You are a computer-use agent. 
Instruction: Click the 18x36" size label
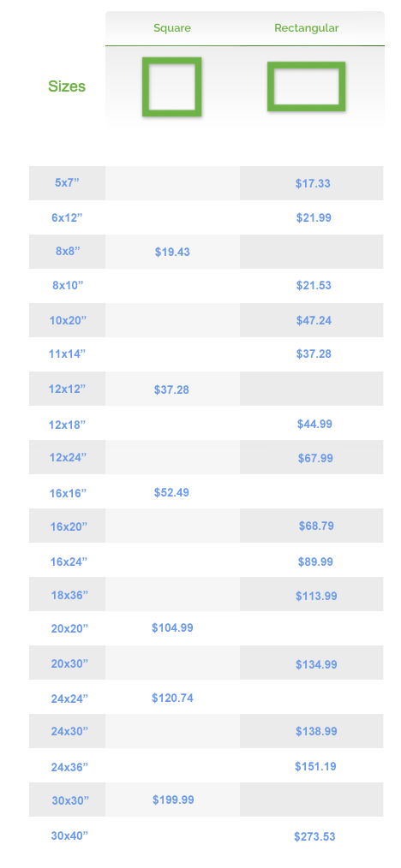tap(69, 595)
